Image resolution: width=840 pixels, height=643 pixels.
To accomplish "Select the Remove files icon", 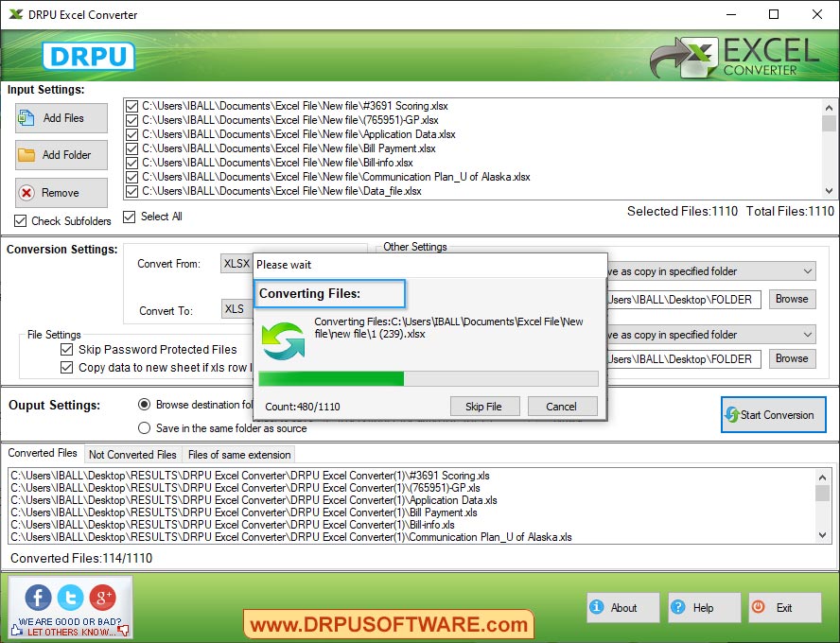I will (x=25, y=192).
